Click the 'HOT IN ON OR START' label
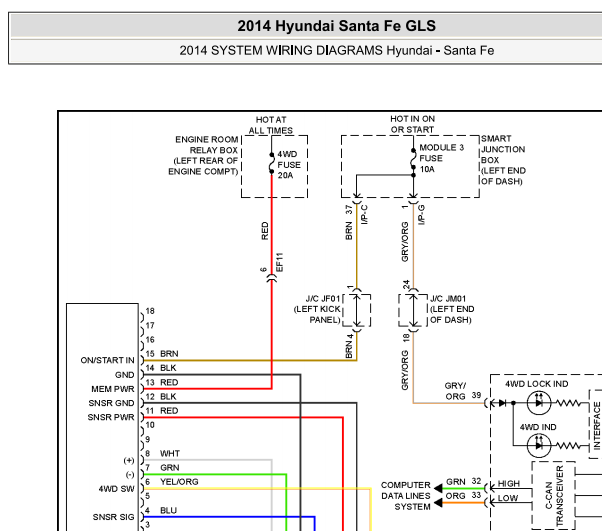 click(412, 124)
